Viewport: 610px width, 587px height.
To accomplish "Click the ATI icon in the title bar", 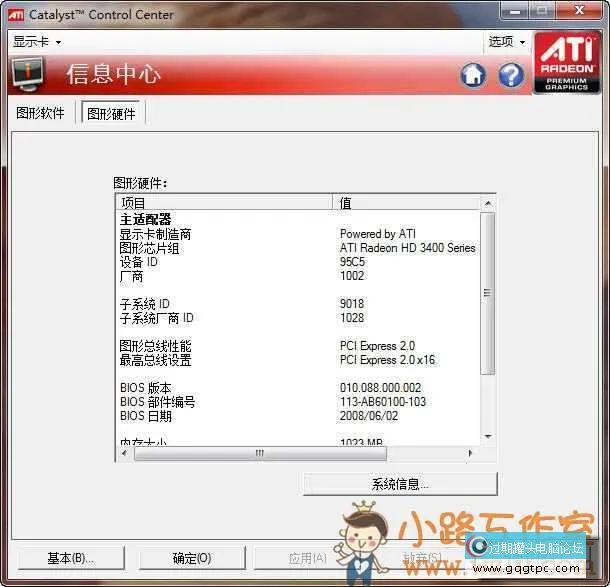I will point(14,14).
